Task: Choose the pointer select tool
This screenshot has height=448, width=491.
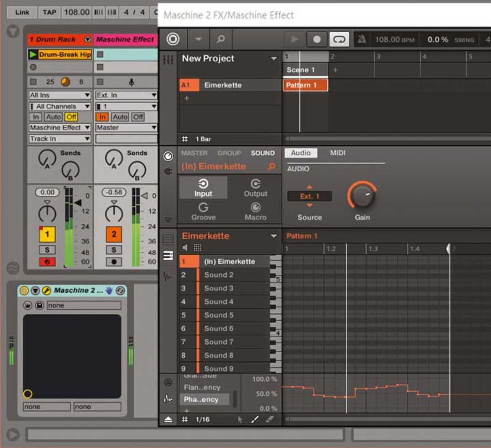Action: pyautogui.click(x=240, y=419)
